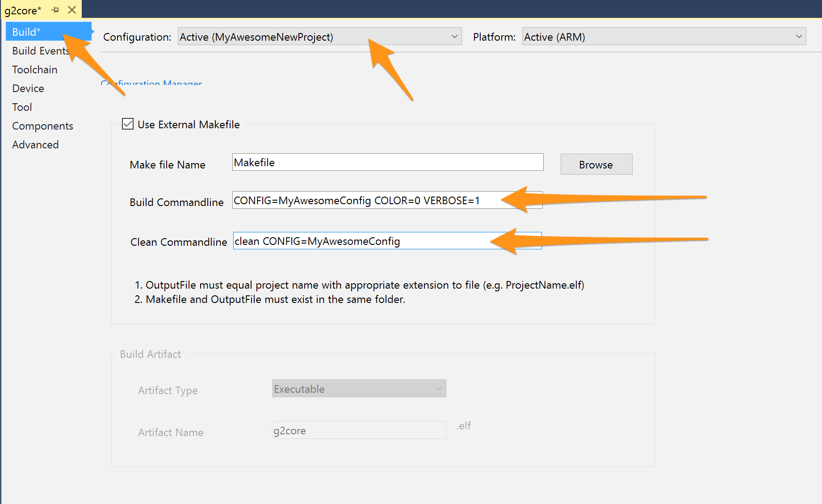Click the Makefile and OutputFile folder note
The height and width of the screenshot is (504, 822).
[x=270, y=299]
